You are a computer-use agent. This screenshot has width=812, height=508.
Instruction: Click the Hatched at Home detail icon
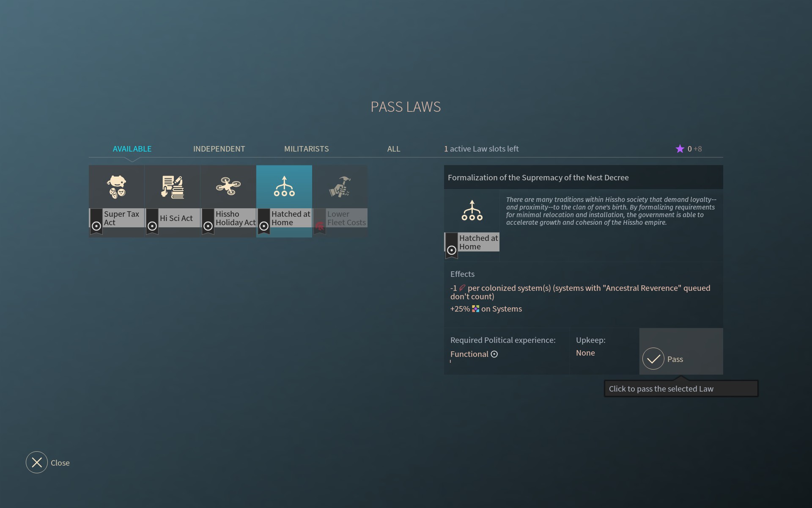(x=472, y=210)
